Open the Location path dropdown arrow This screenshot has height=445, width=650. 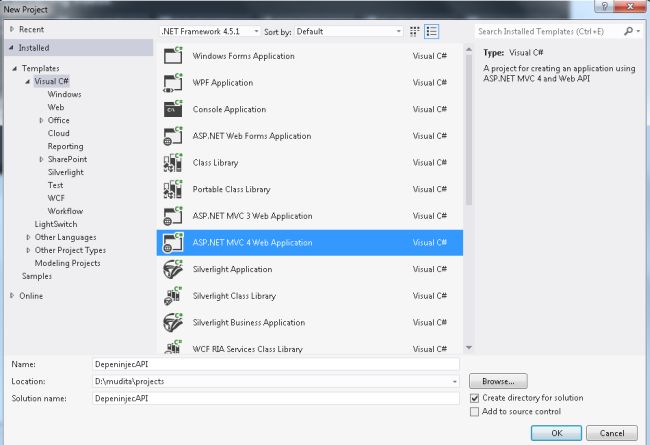pos(454,382)
